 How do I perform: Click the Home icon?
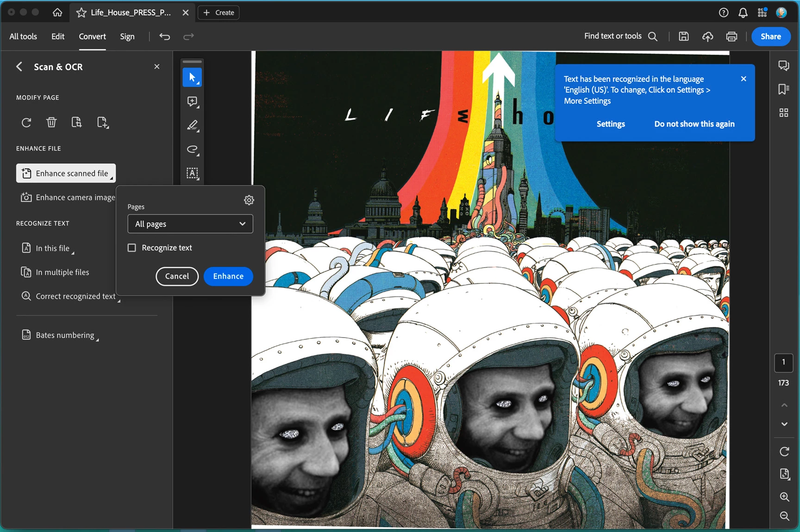[57, 13]
